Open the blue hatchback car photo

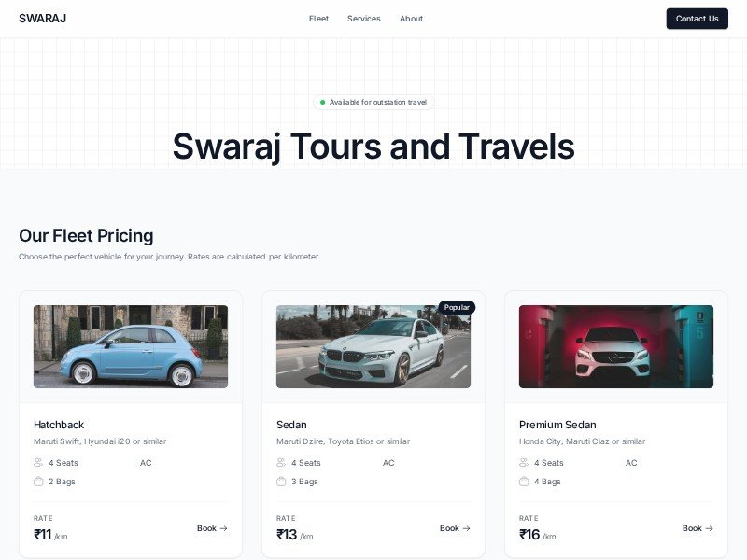point(131,346)
